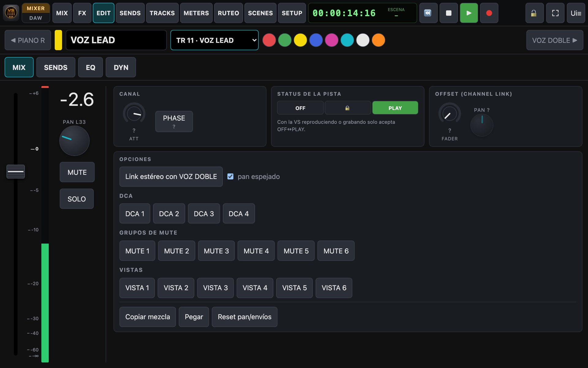Open the RUTEO top menu

click(228, 13)
